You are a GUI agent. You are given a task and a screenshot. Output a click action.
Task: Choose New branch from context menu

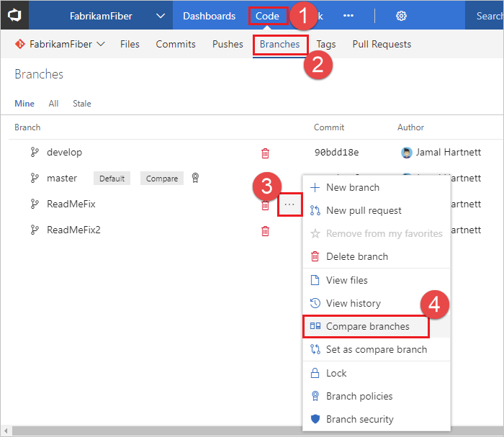coord(377,187)
